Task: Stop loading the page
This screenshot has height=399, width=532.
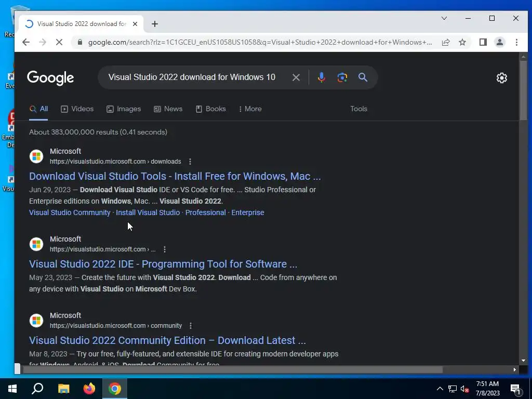Action: 59,42
